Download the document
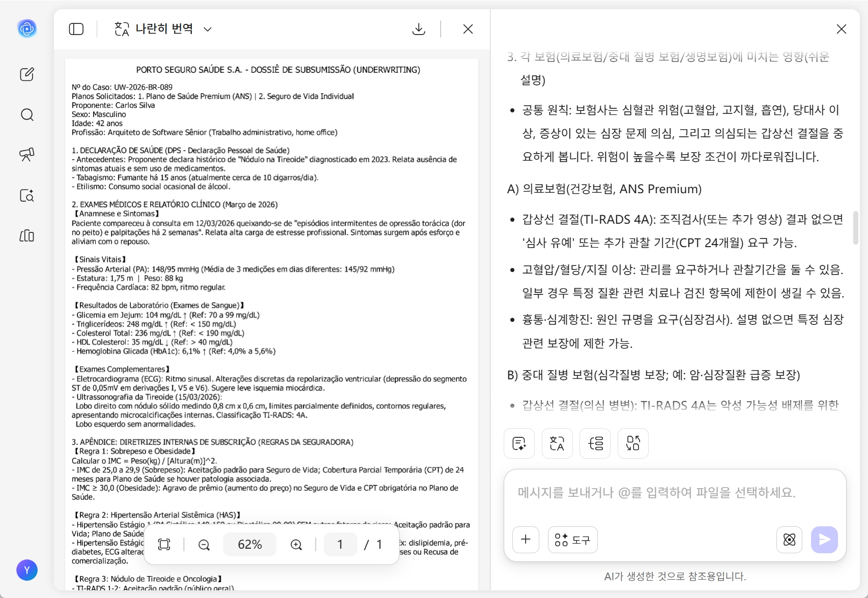 419,29
